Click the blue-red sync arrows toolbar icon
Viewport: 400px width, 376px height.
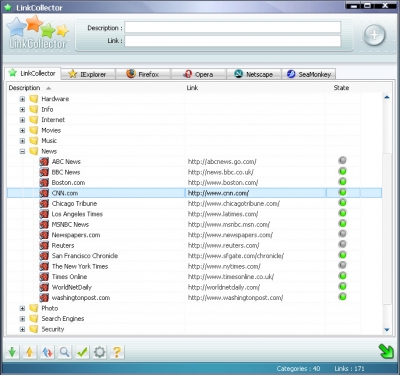[47, 352]
